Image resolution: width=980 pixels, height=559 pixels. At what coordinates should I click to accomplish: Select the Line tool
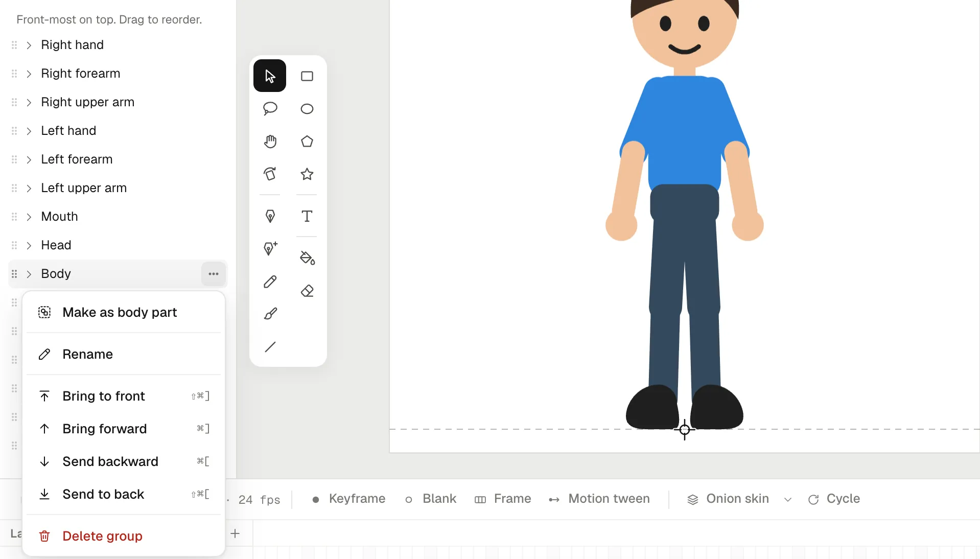[270, 347]
